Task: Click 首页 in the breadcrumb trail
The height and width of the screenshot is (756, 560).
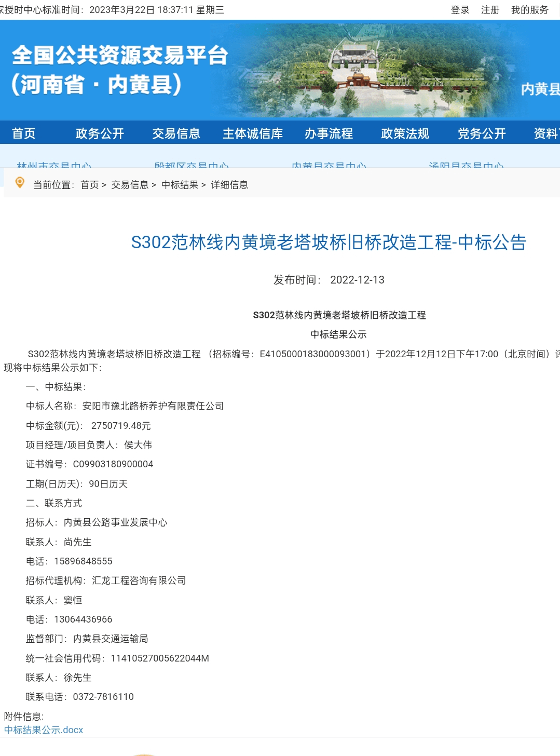Action: (89, 185)
